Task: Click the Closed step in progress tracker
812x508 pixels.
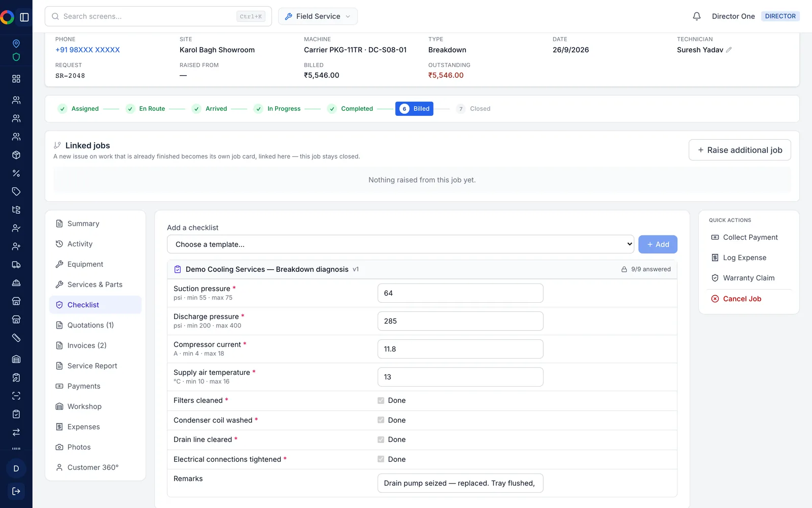Action: tap(473, 109)
